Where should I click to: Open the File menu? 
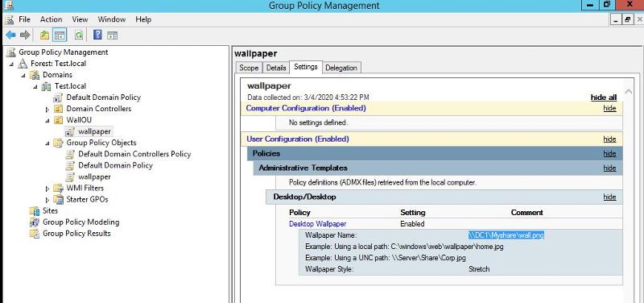(x=25, y=19)
